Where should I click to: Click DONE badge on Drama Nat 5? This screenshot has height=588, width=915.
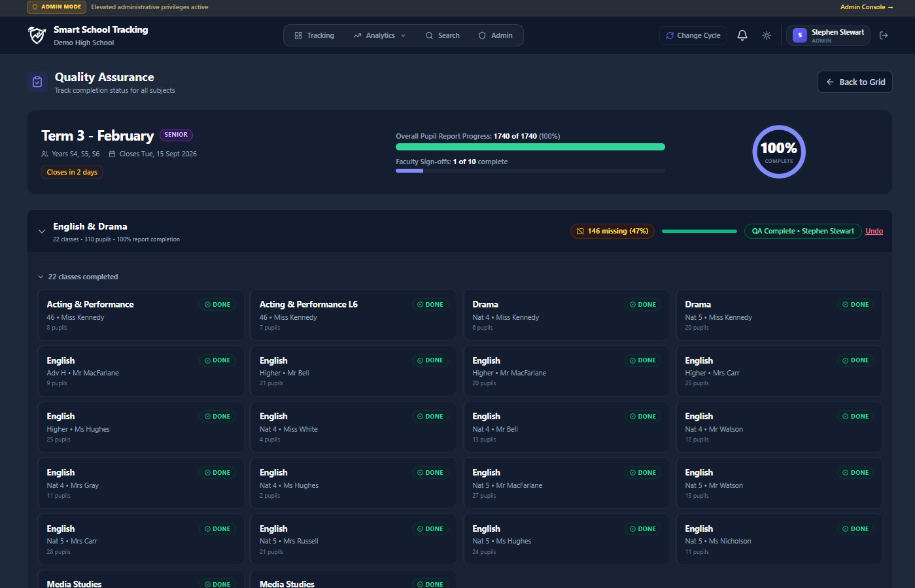[855, 305]
